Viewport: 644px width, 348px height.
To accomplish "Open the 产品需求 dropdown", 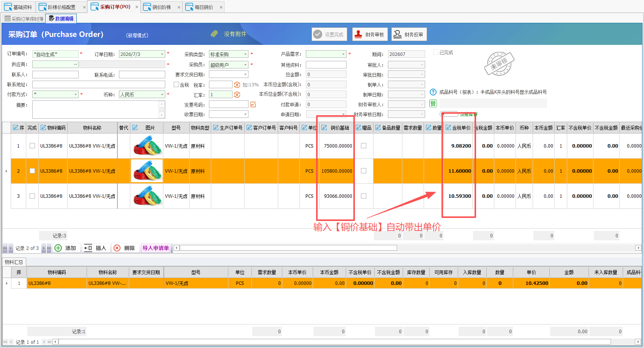I will coord(343,54).
